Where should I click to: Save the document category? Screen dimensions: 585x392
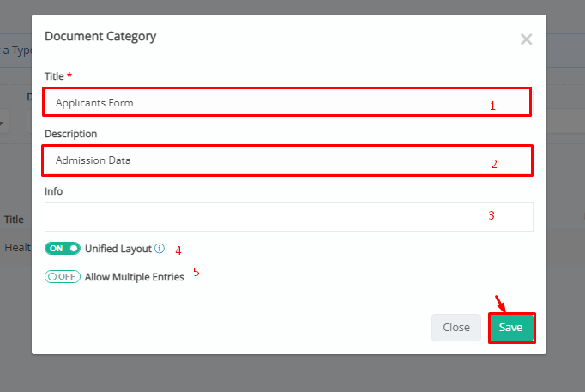[511, 328]
